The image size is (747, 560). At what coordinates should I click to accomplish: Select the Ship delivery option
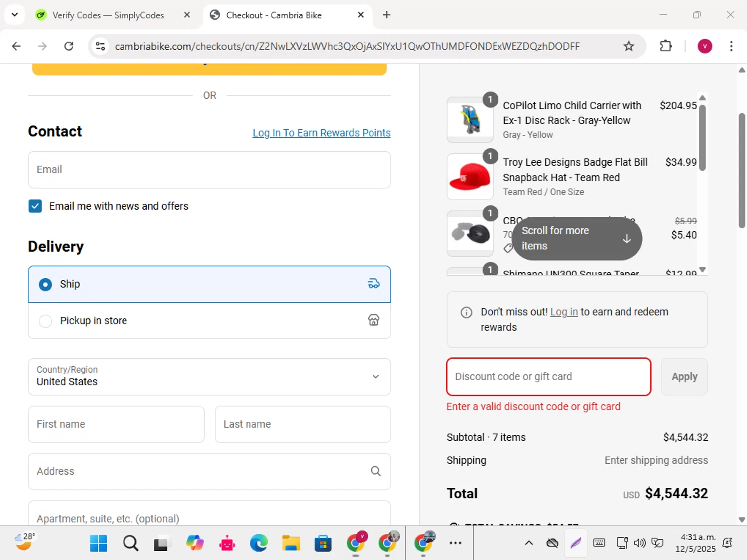[210, 284]
